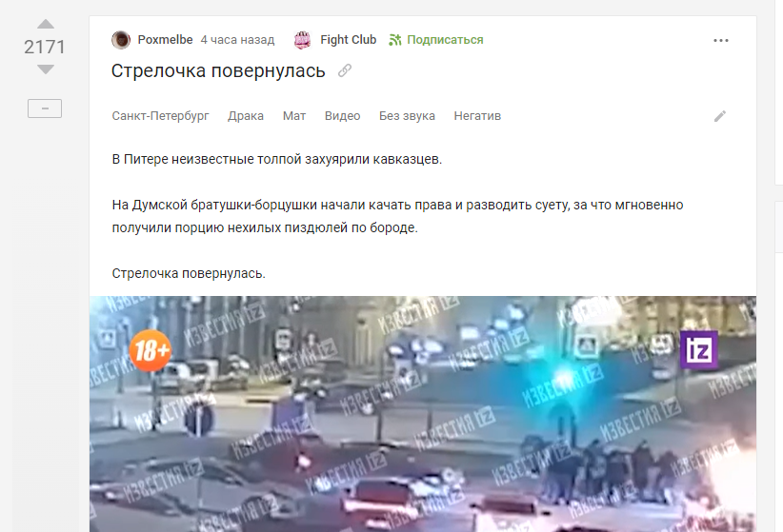
Task: Copy post link using the chain icon
Action: [x=345, y=70]
